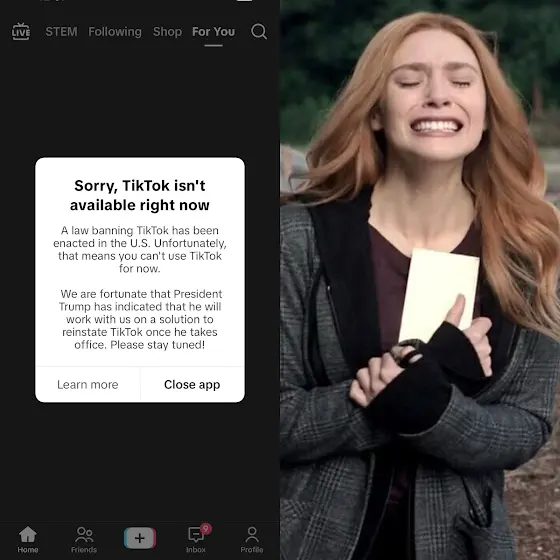Open the Inbox message icon

(196, 535)
